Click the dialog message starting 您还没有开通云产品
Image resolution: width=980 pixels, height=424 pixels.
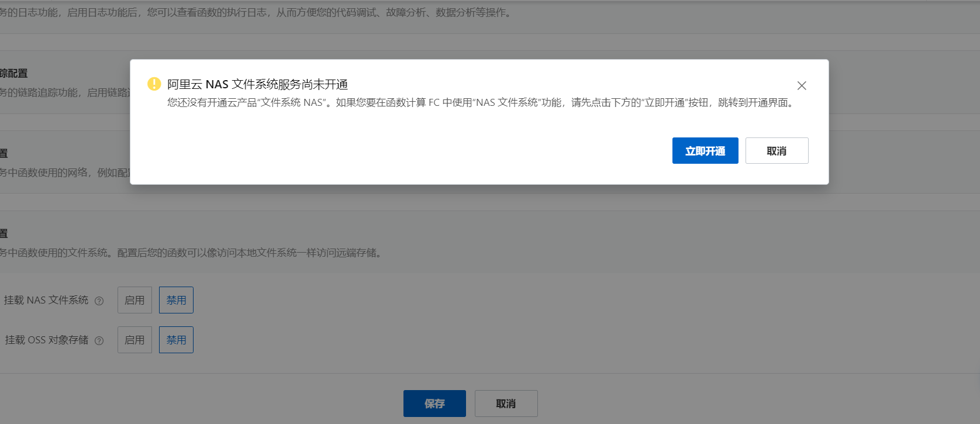pyautogui.click(x=482, y=102)
